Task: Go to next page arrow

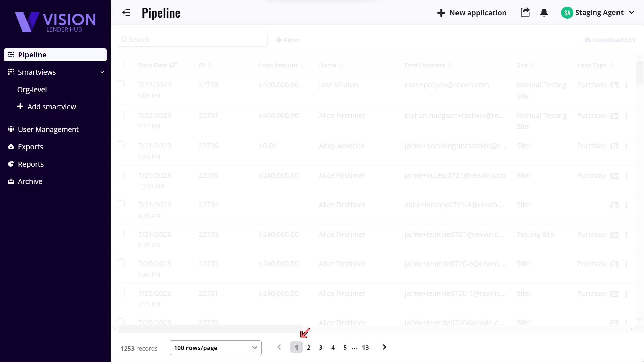Action: (x=384, y=347)
